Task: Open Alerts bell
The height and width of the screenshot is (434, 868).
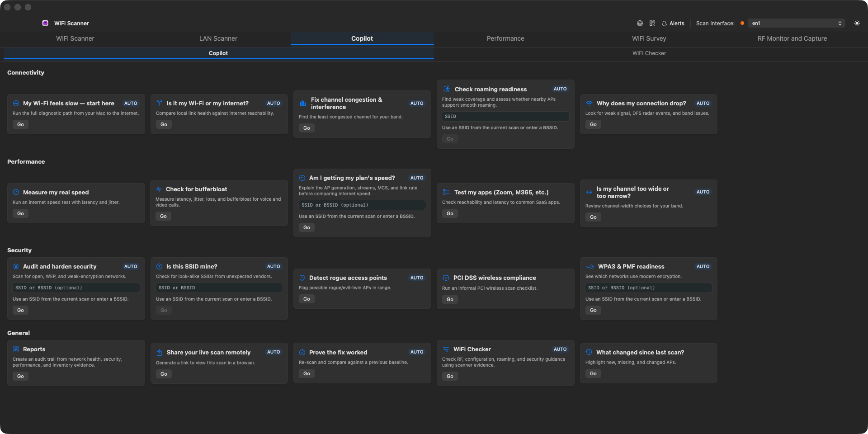Action: pyautogui.click(x=673, y=23)
